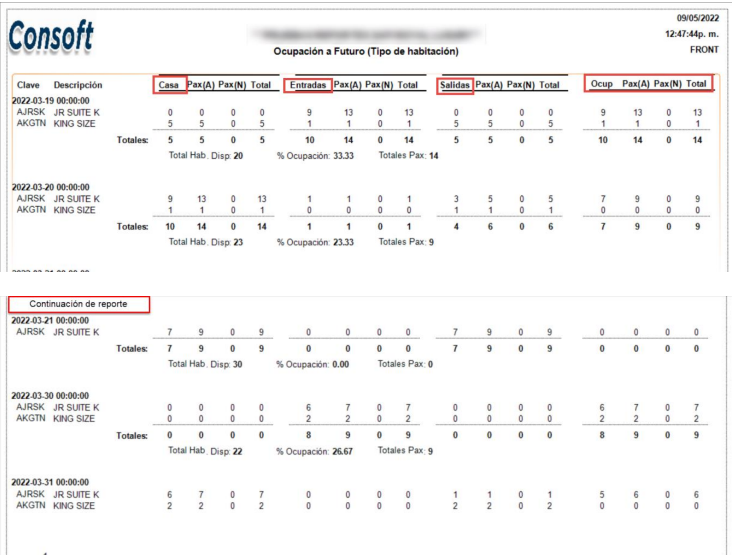The width and height of the screenshot is (732, 555).
Task: Select the date row 2022-03-31 00:00:00
Action: [x=50, y=482]
